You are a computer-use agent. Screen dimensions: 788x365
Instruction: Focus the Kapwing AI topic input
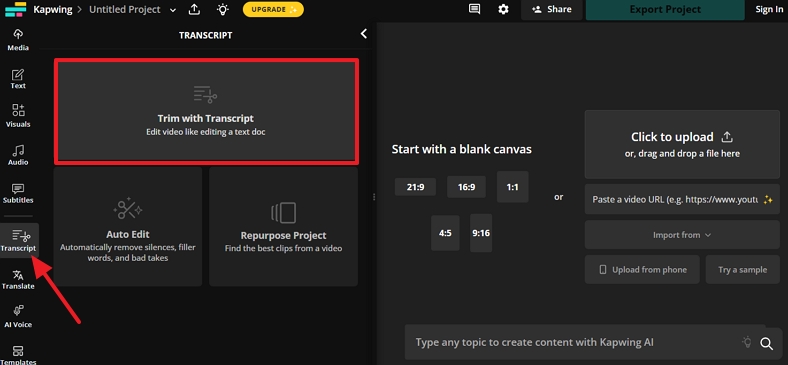(573, 342)
